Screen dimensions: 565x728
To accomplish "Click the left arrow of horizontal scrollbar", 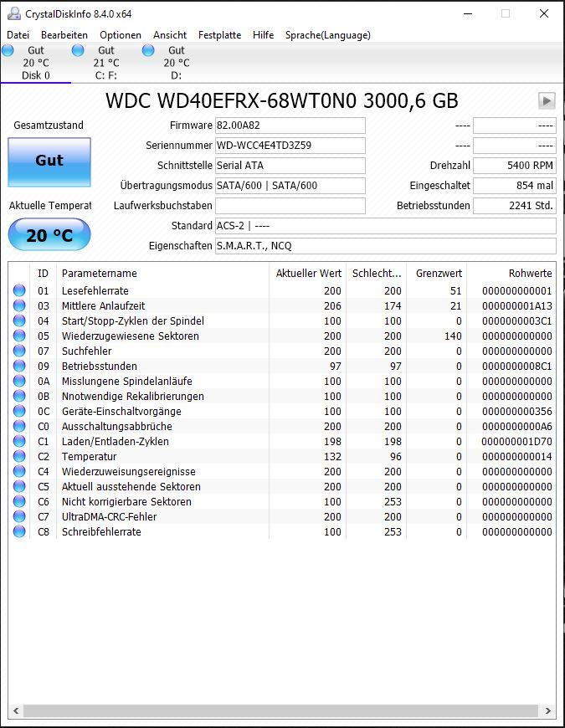I will [16, 710].
